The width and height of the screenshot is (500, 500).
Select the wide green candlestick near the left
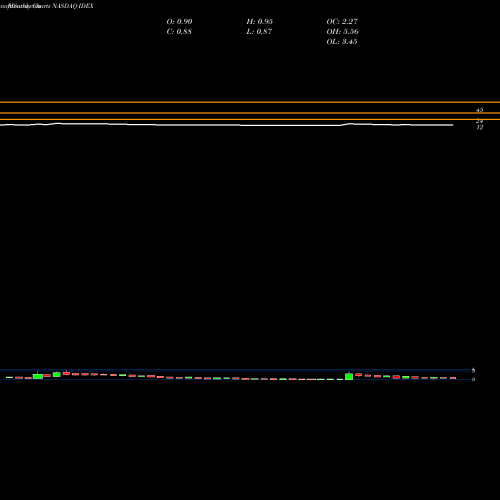(x=38, y=376)
